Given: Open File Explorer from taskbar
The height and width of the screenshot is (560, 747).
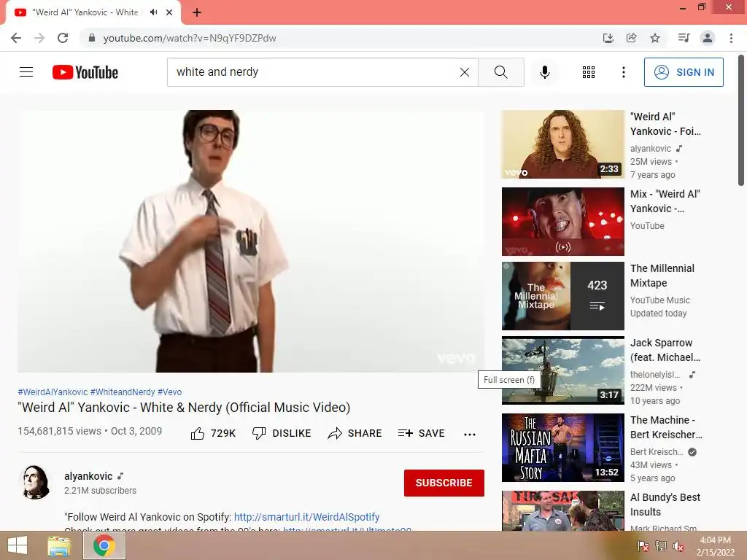Looking at the screenshot, I should point(58,545).
